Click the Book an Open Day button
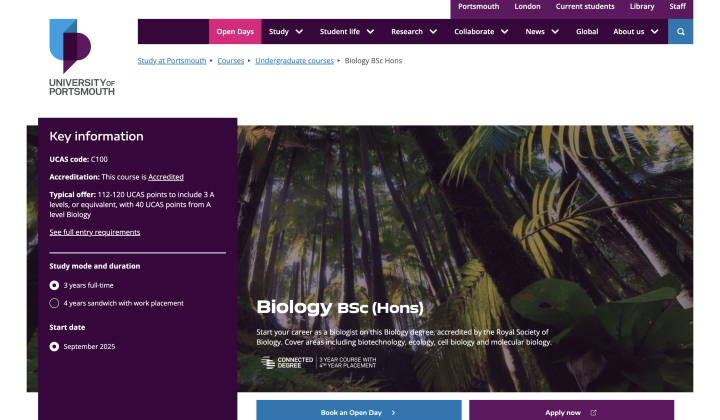Image resolution: width=720 pixels, height=420 pixels. 359,410
